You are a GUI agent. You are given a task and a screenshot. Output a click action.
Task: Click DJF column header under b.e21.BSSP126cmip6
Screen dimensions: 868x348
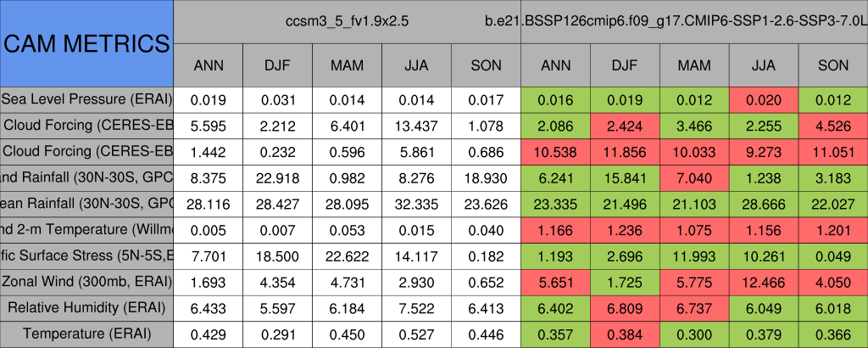click(626, 65)
